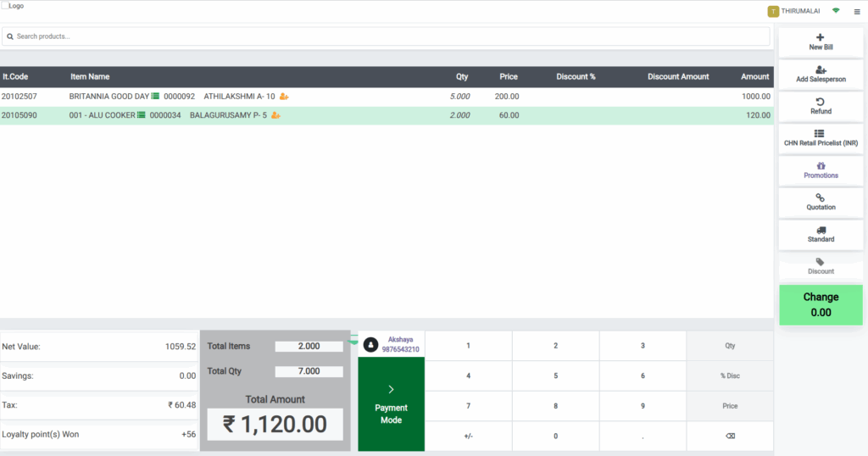The height and width of the screenshot is (456, 868).
Task: Click customer name Akshaya link
Action: click(x=400, y=340)
